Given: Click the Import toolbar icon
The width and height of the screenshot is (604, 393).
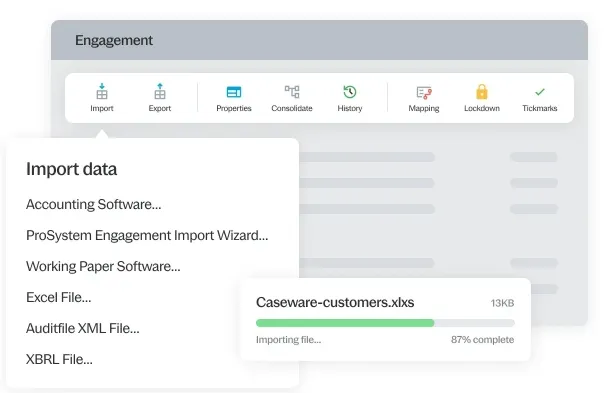Looking at the screenshot, I should click(102, 92).
